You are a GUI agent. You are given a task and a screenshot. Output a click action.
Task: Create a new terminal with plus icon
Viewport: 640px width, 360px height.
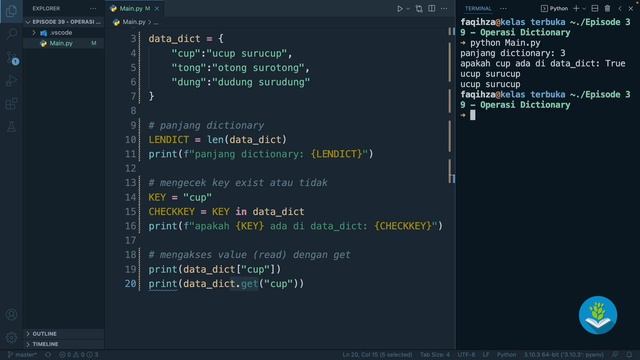[576, 9]
